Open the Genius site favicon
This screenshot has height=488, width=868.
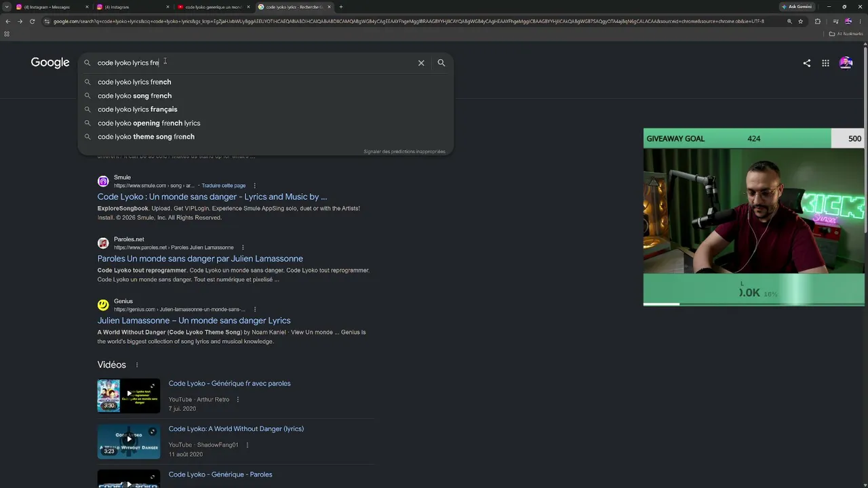[x=103, y=305]
